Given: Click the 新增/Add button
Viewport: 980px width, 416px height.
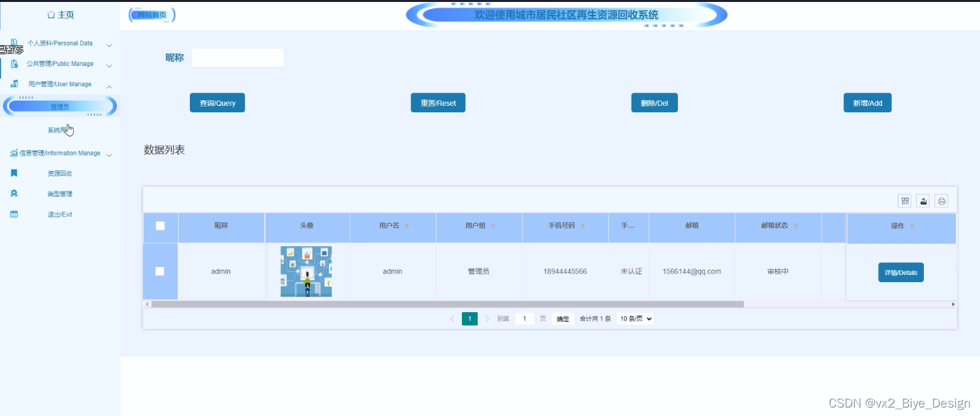Looking at the screenshot, I should point(867,103).
